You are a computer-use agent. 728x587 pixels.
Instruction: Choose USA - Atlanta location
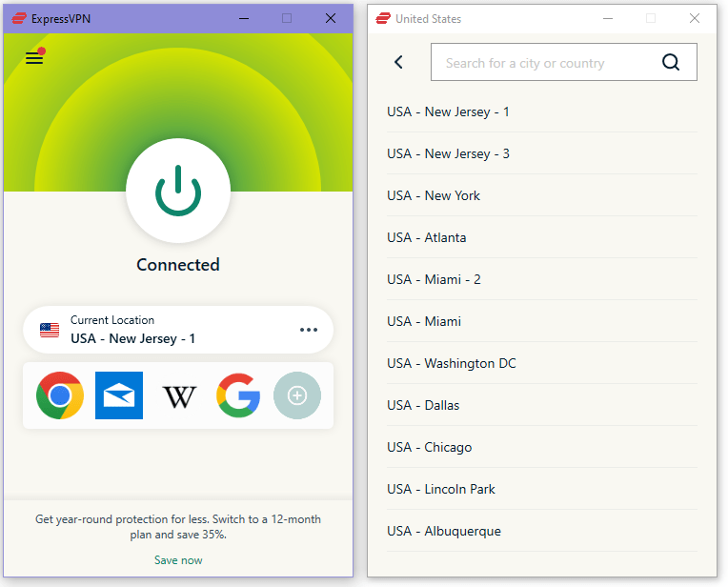[542, 237]
